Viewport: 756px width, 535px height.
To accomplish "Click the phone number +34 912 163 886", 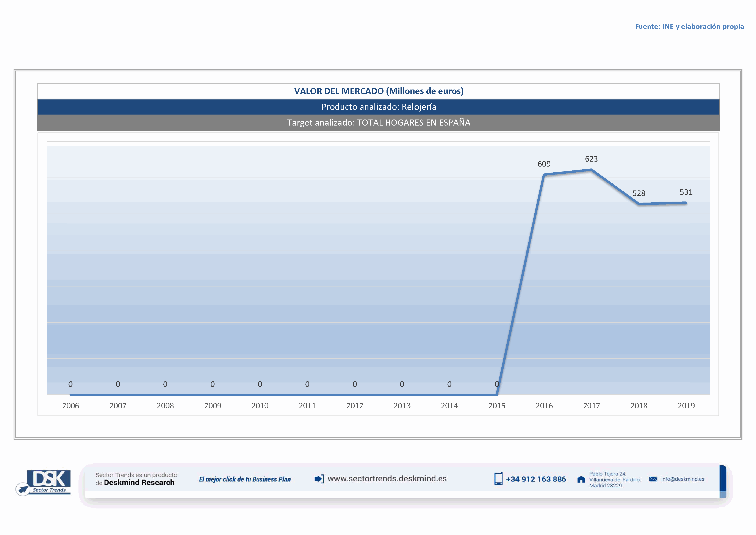I will click(536, 479).
